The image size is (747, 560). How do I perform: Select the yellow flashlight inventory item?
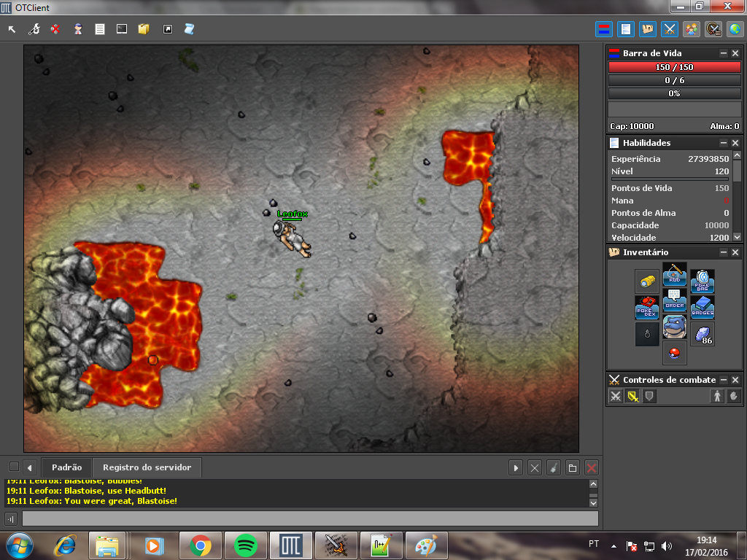click(647, 281)
